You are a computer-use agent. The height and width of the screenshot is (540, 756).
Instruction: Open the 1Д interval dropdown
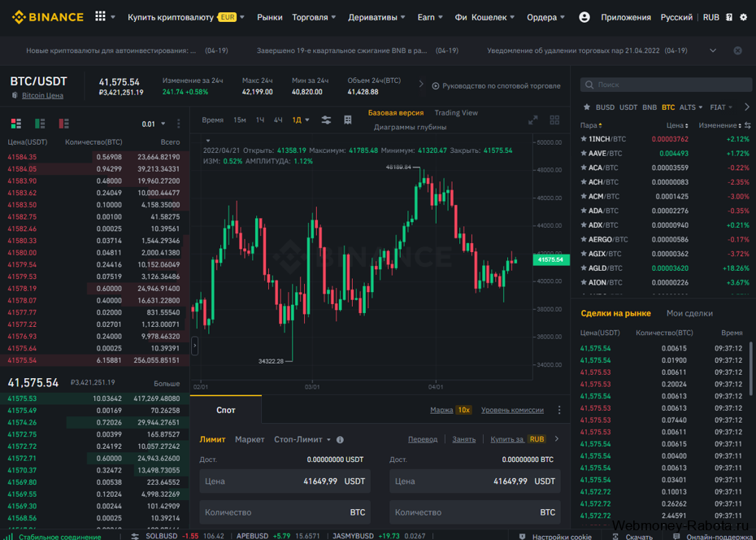(301, 120)
